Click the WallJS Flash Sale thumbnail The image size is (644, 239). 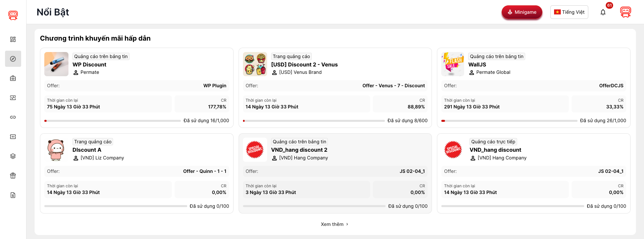tap(453, 64)
